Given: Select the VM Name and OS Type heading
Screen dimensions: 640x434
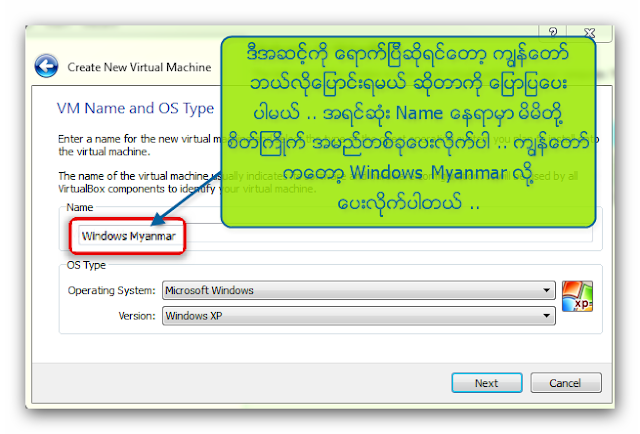Looking at the screenshot, I should 135,108.
